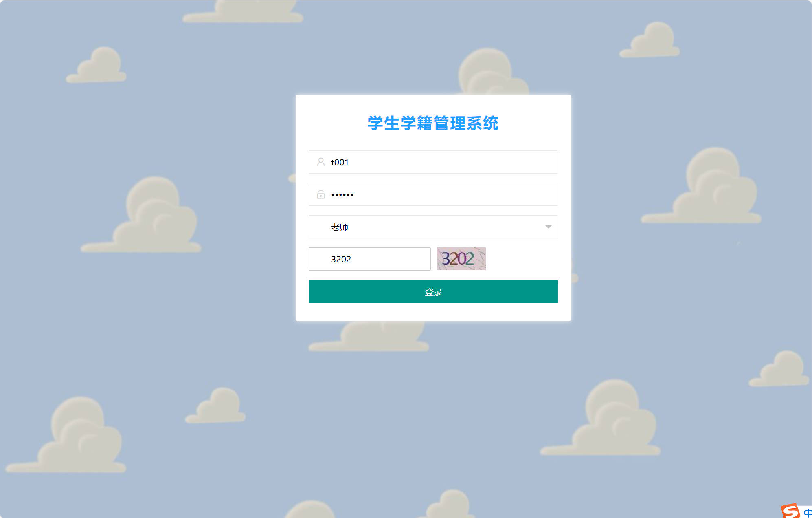Click the user person icon in username field
The image size is (812, 518).
tap(320, 162)
